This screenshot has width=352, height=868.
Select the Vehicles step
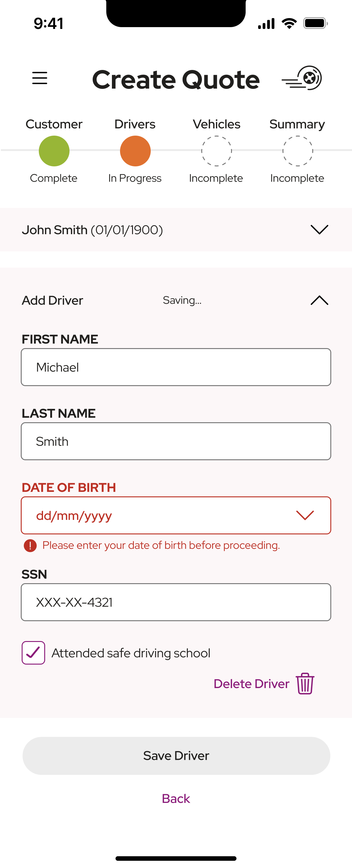coord(216,151)
